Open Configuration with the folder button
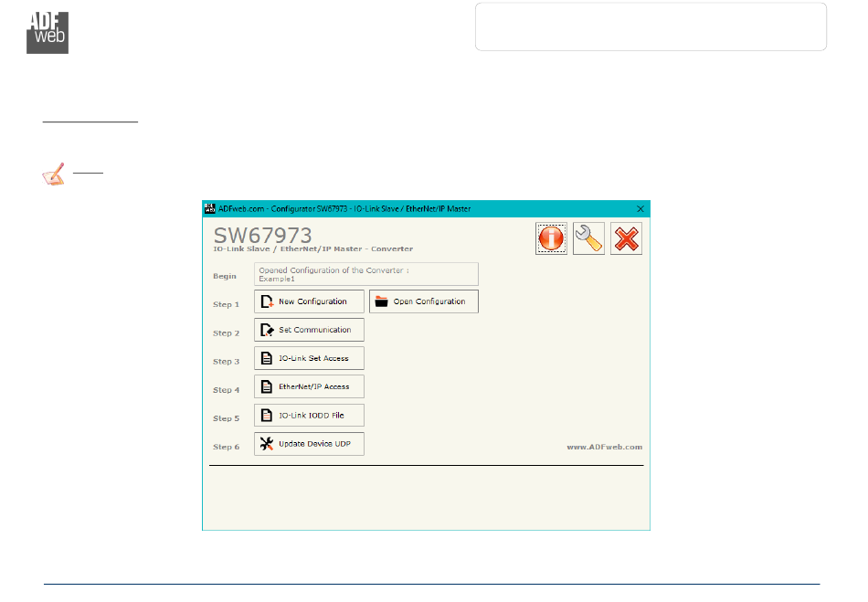Image resolution: width=868 pixels, height=602 pixels. pos(424,301)
